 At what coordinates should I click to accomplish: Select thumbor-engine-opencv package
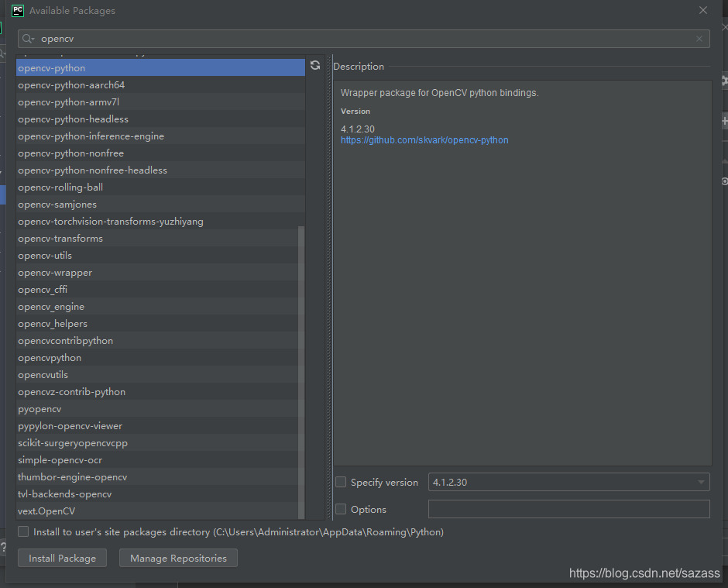click(157, 477)
